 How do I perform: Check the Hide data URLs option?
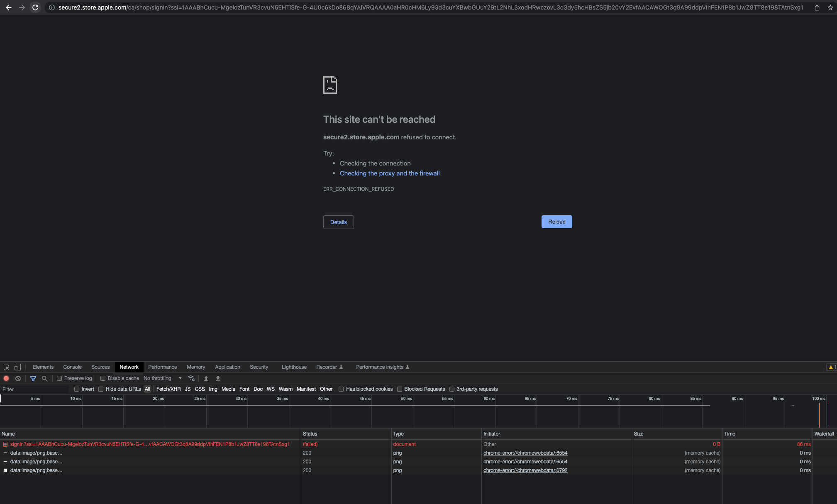[x=101, y=389]
